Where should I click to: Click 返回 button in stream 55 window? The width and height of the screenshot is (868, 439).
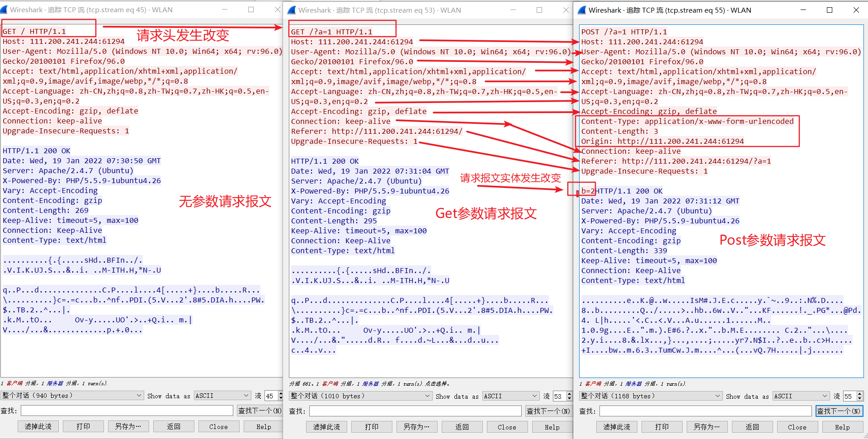coord(752,427)
